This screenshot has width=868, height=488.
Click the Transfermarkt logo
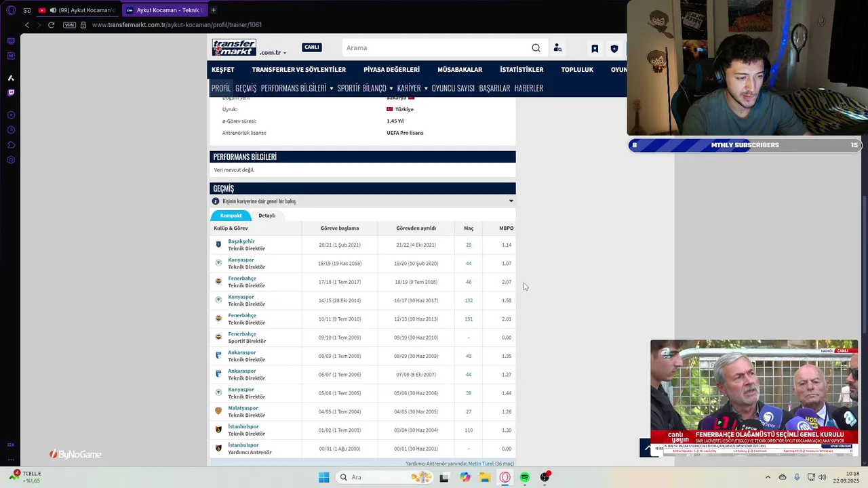234,47
